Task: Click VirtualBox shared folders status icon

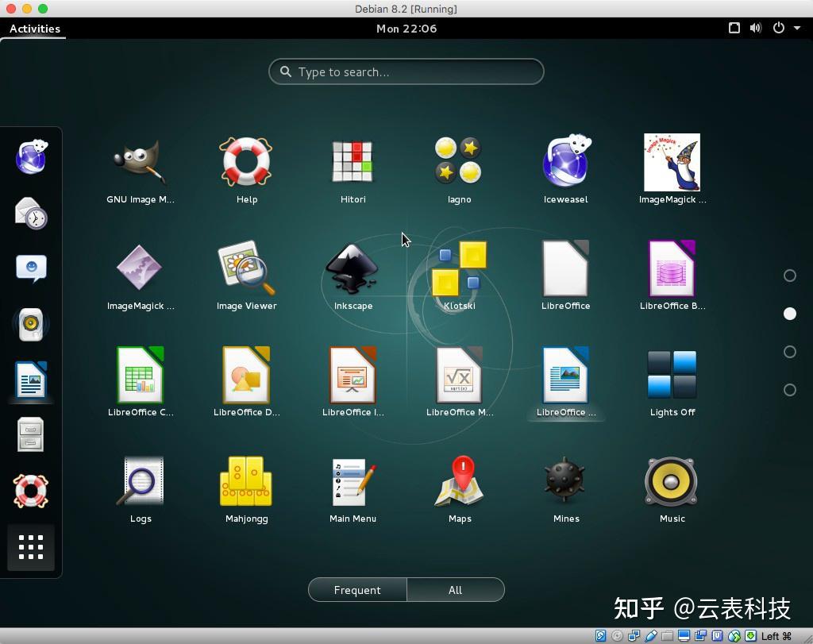Action: pos(667,636)
